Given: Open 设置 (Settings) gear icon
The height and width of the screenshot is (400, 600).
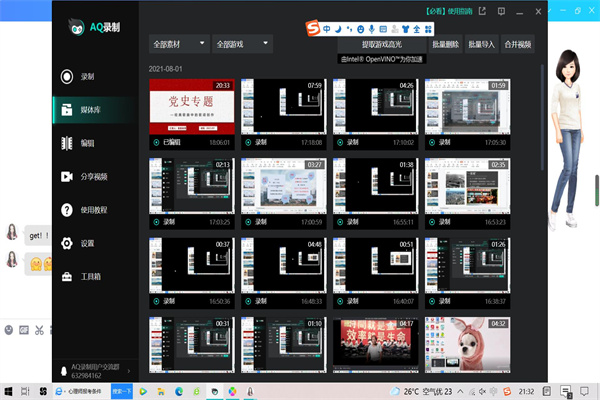Looking at the screenshot, I should click(67, 243).
